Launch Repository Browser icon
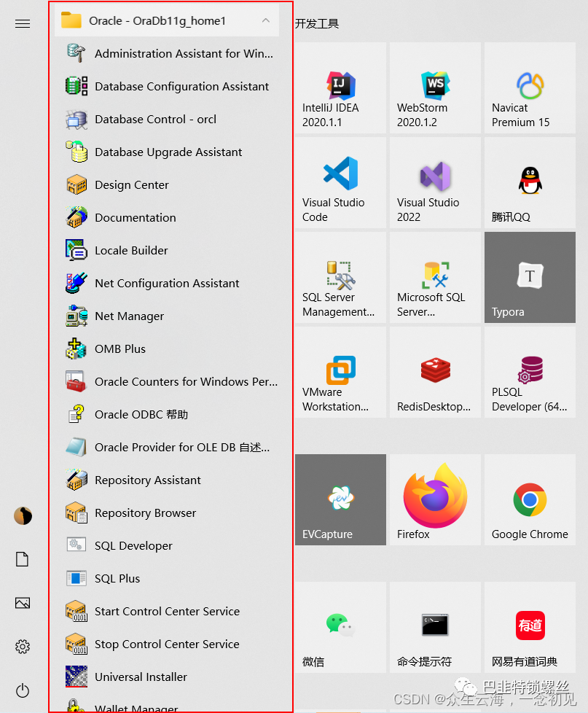Screen dimensions: 588x713 (77, 513)
